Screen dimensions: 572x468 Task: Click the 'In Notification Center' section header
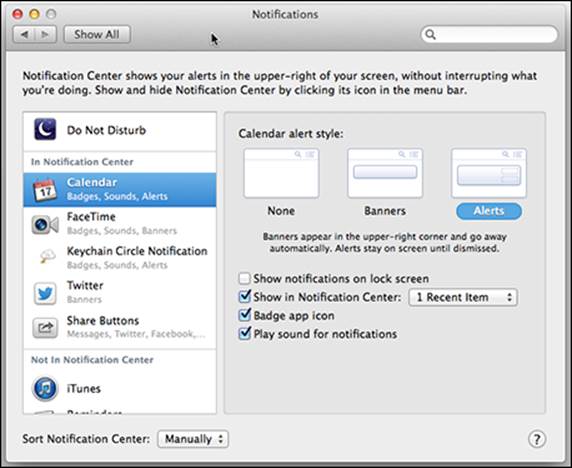(82, 162)
